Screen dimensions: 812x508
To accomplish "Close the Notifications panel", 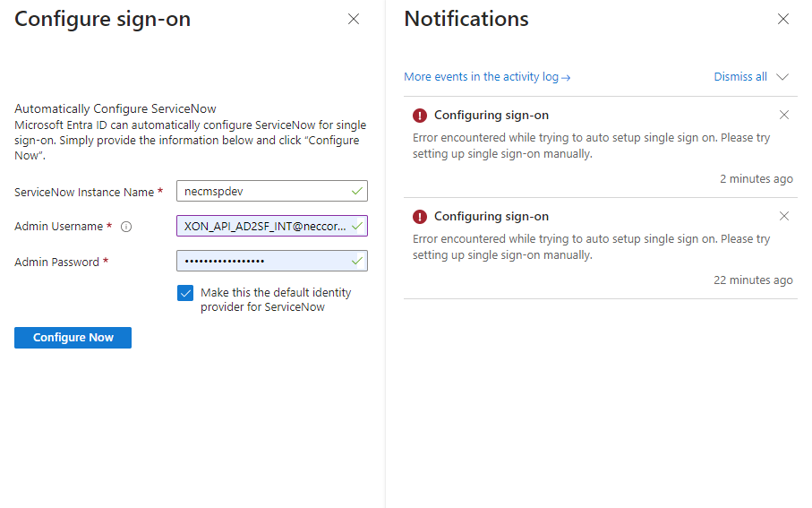I will 783,19.
